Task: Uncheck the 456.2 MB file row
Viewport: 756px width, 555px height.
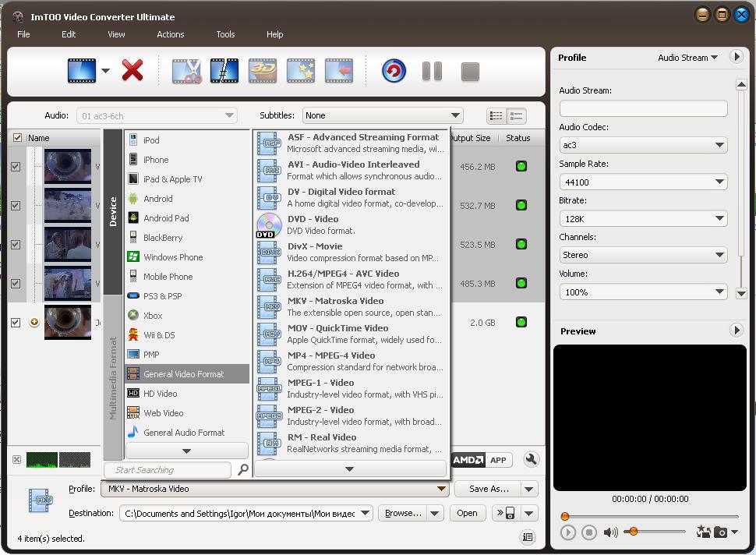Action: (x=16, y=167)
